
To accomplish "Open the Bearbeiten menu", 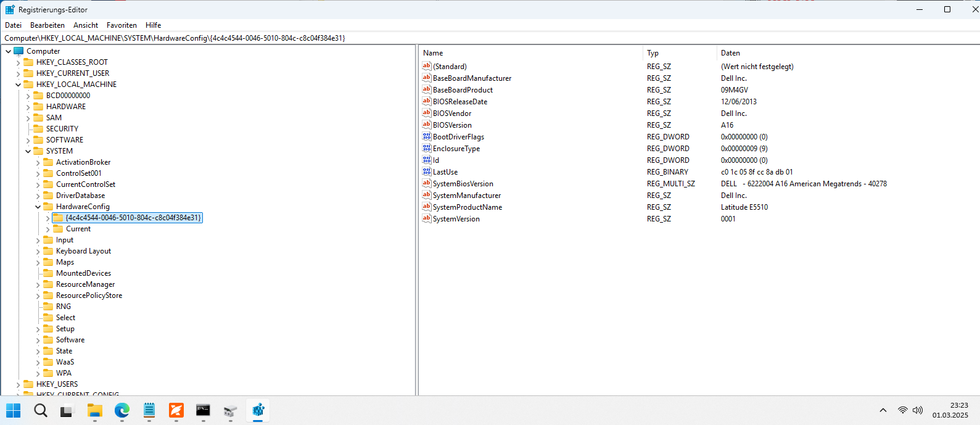I will (x=47, y=25).
